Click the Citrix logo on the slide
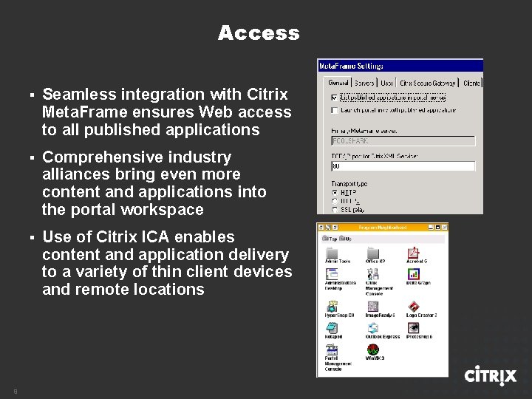The image size is (532, 399). (491, 375)
